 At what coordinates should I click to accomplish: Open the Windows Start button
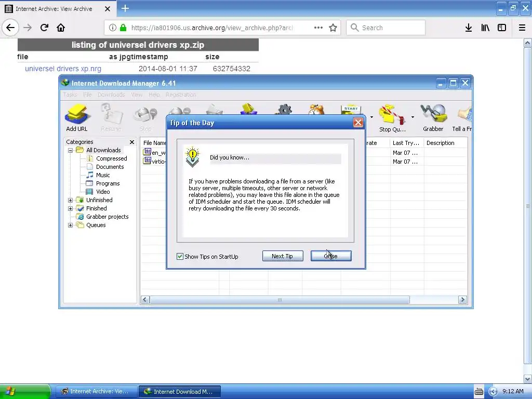point(25,391)
